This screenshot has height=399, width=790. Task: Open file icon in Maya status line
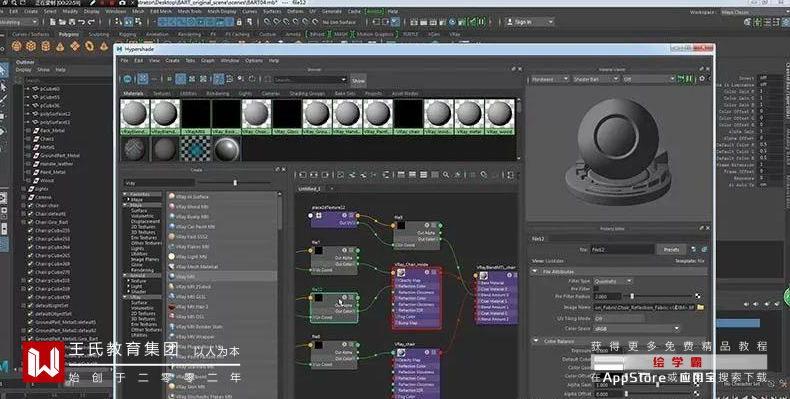tap(62, 22)
